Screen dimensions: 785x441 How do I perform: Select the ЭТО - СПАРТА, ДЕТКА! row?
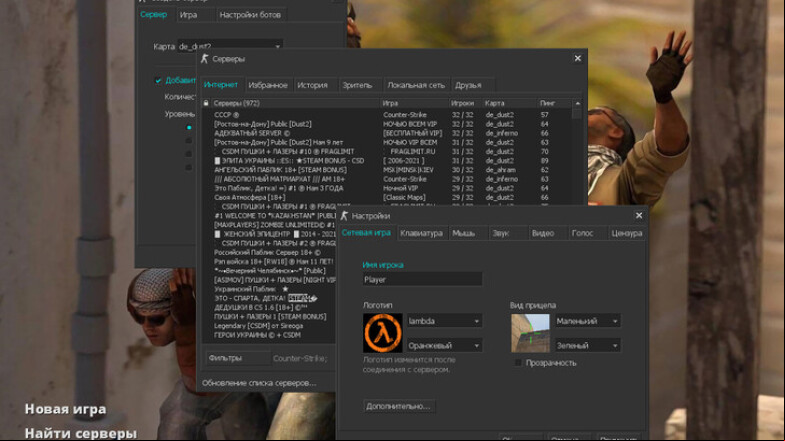269,298
